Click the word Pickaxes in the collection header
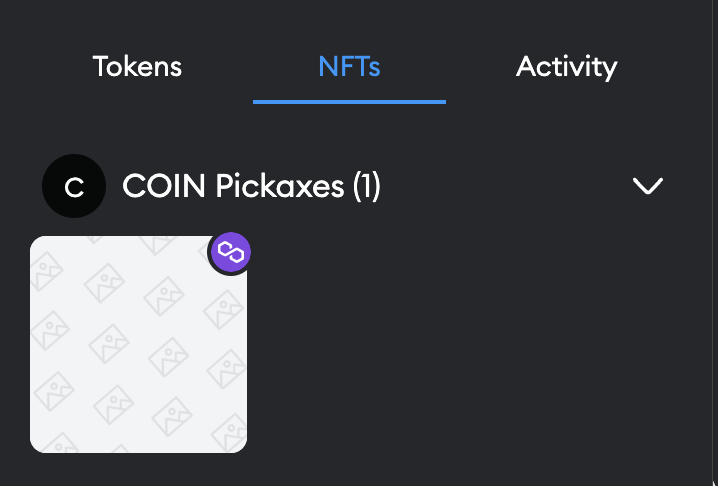Screen dimensions: 718x486 tap(280, 186)
